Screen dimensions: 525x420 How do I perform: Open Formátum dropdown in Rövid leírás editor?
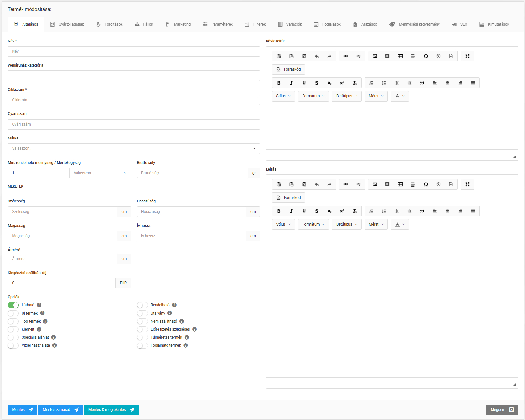point(313,96)
